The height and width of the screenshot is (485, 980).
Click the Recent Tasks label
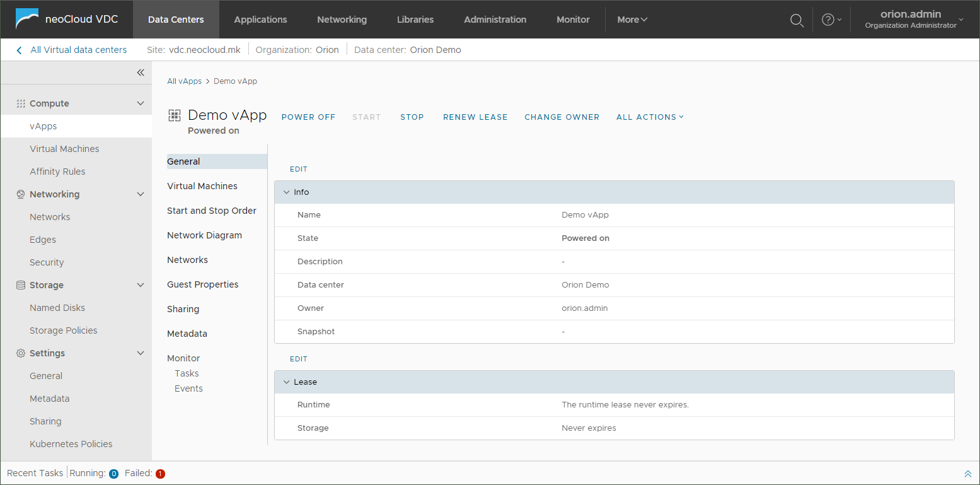pyautogui.click(x=35, y=473)
